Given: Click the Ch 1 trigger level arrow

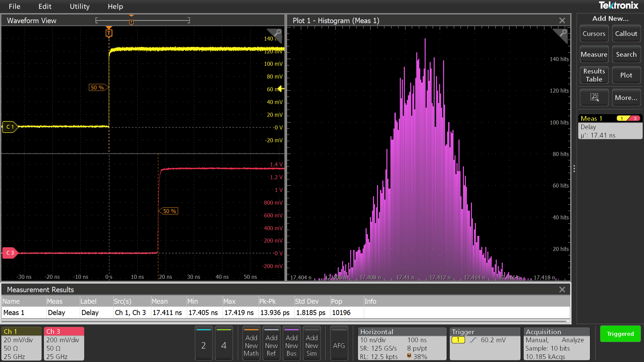Looking at the screenshot, I should 281,89.
